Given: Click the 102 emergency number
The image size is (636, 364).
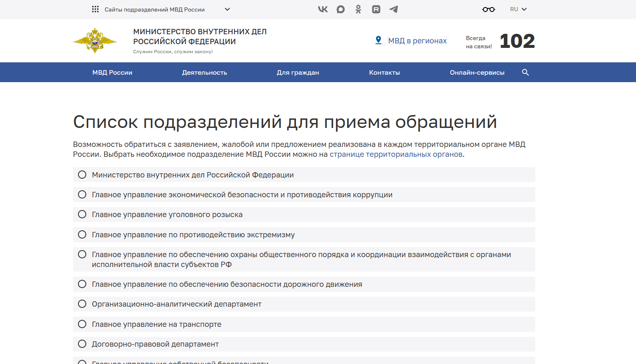Looking at the screenshot, I should click(x=517, y=41).
